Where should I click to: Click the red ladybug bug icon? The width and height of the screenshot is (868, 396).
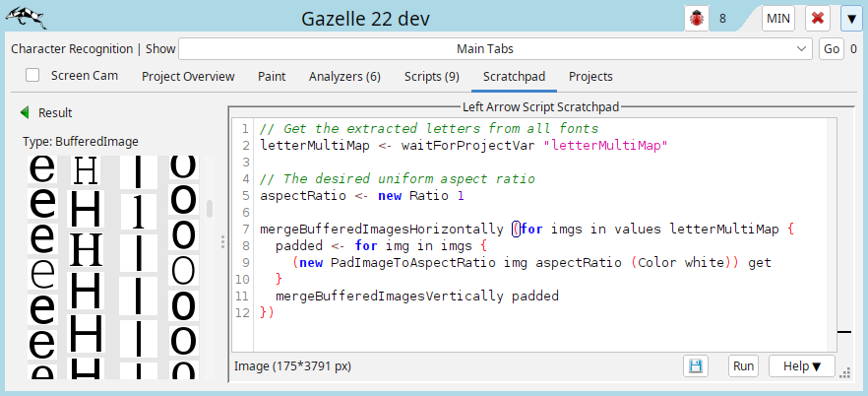pyautogui.click(x=697, y=19)
